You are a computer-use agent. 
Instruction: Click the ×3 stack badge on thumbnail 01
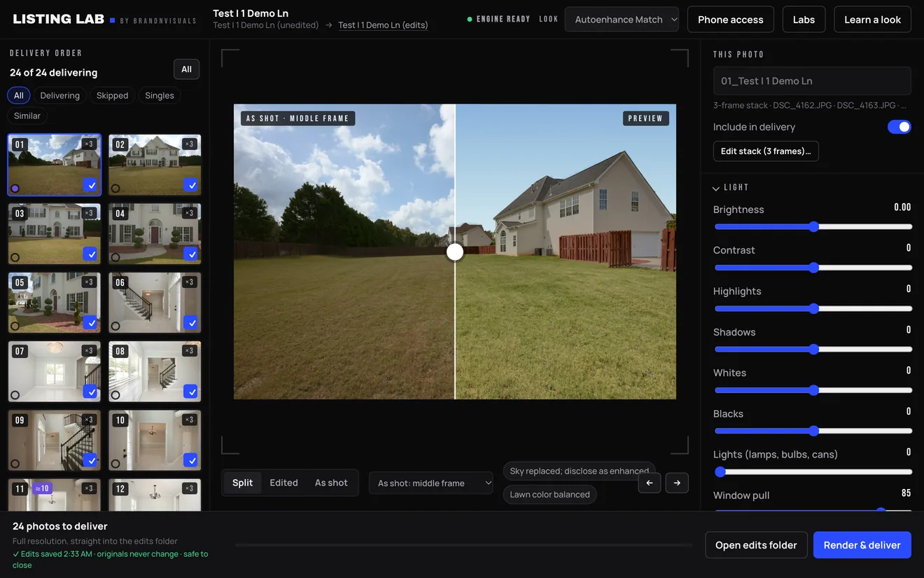pos(89,144)
